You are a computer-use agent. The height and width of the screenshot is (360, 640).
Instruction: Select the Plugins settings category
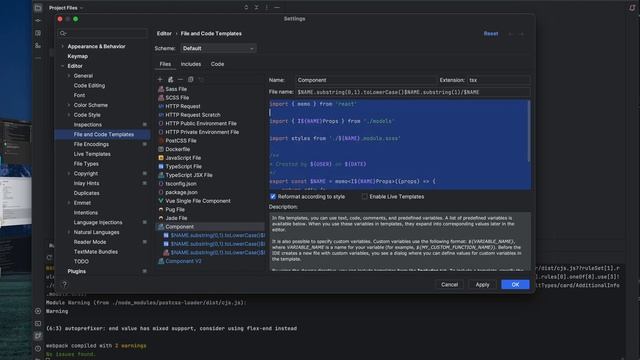pos(77,271)
